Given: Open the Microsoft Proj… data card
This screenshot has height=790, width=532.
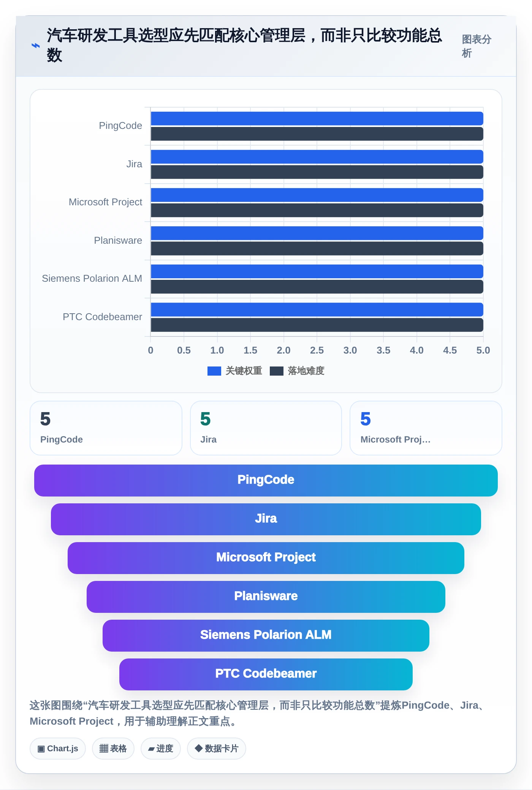Looking at the screenshot, I should (x=426, y=428).
